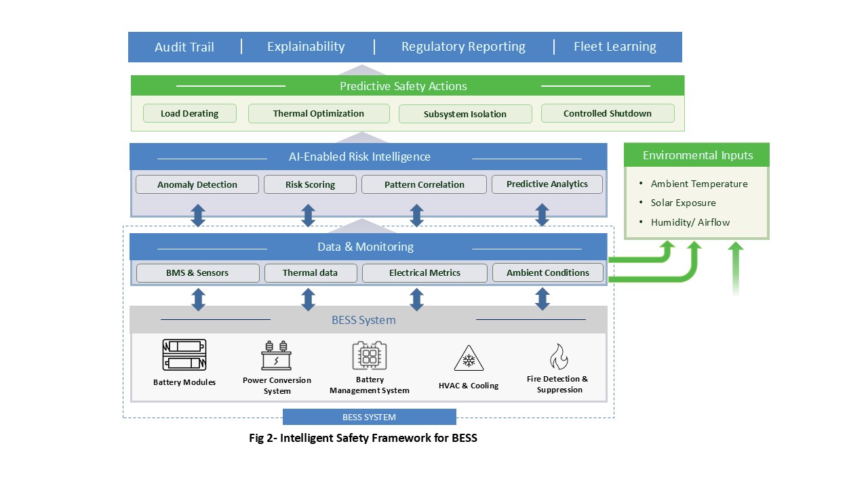Click the Humidity/ Airflow bullet
Screen dimensions: 868x488
[x=690, y=222]
